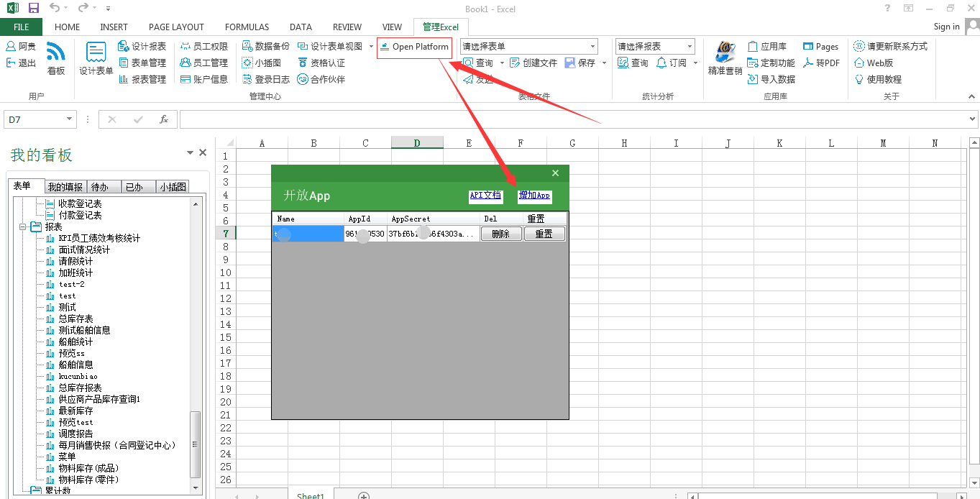Click the Insert Function fx button
This screenshot has height=499, width=980.
point(164,119)
